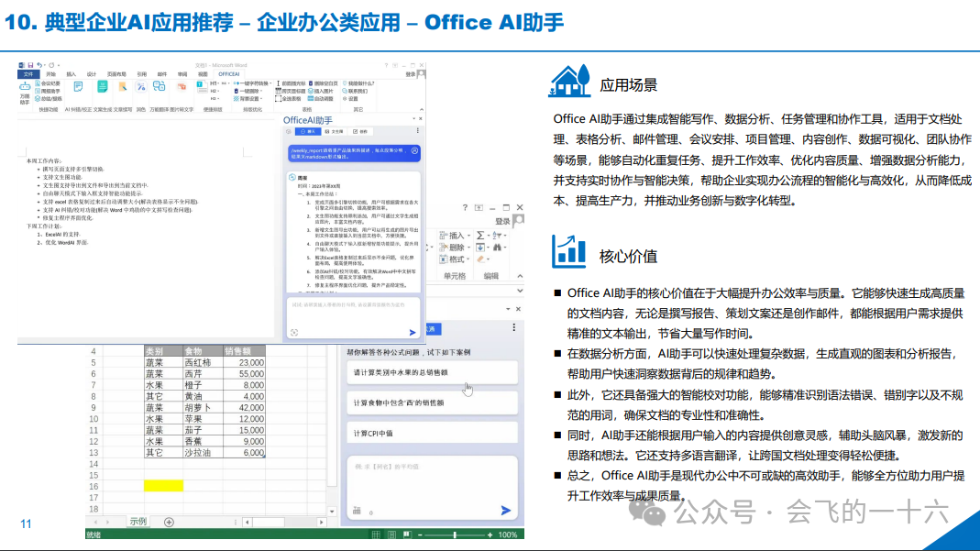Open the 背景设置 dropdown in Word ribbon

click(x=248, y=99)
